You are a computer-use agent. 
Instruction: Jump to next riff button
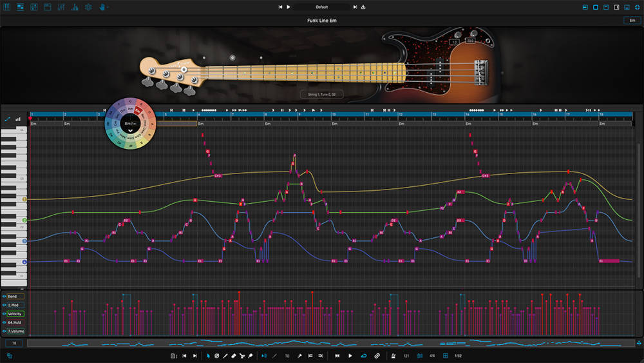pos(194,356)
